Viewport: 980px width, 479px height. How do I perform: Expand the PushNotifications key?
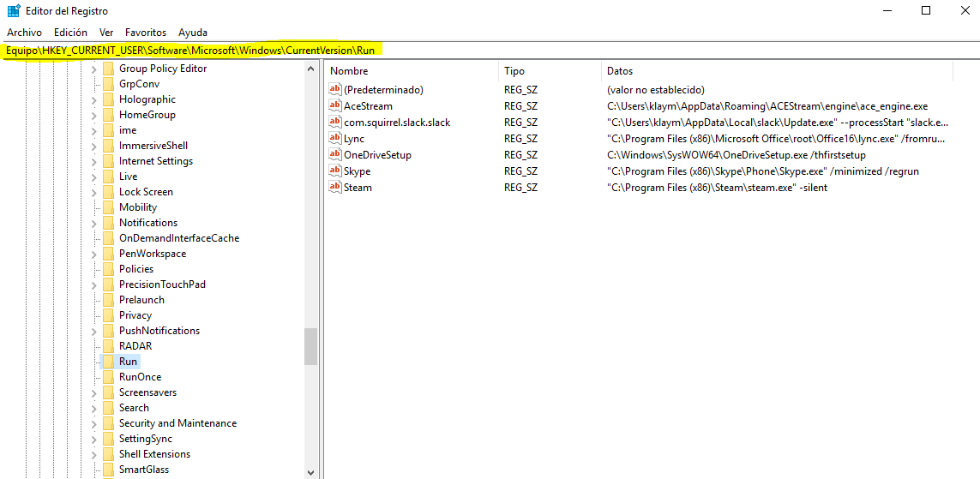93,331
